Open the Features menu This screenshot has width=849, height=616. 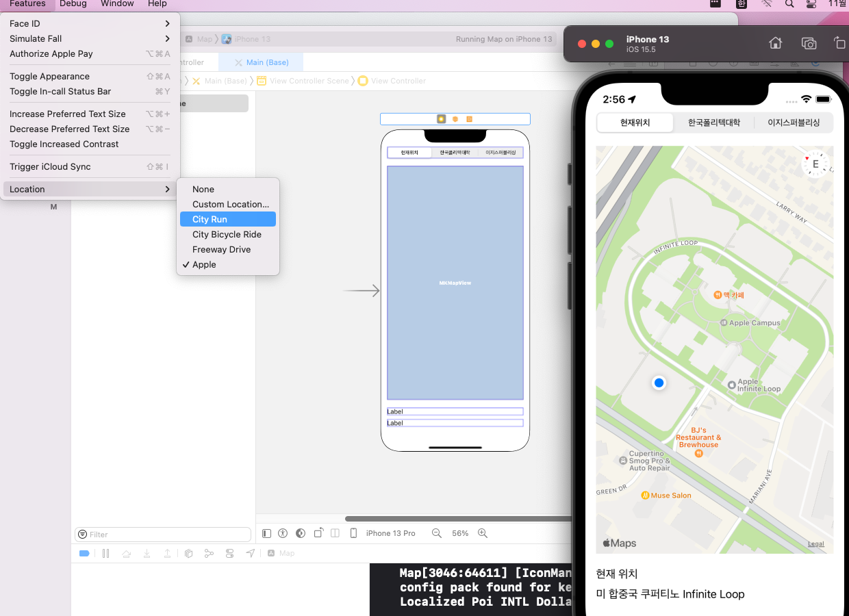(x=27, y=4)
